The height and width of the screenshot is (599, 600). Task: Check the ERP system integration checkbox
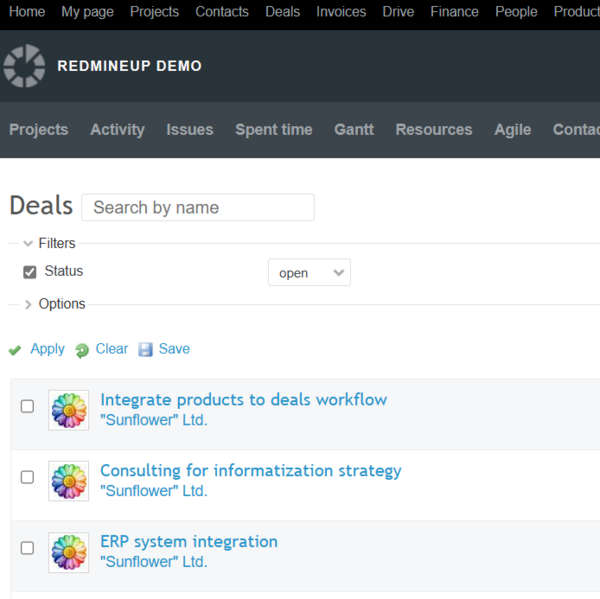[27, 548]
